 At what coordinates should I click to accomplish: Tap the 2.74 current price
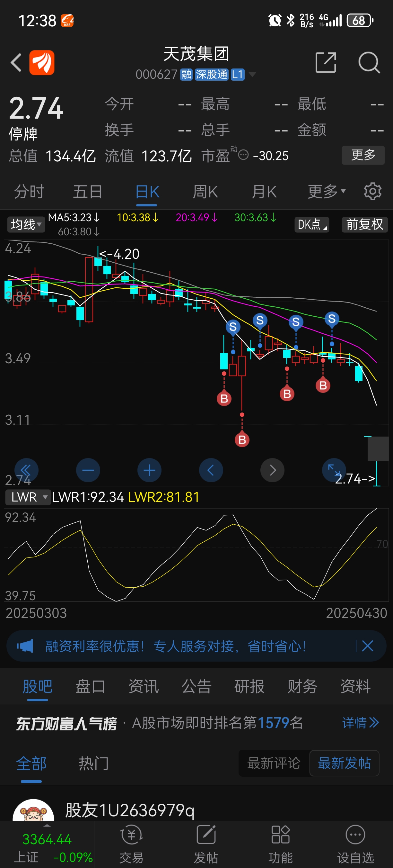[36, 108]
